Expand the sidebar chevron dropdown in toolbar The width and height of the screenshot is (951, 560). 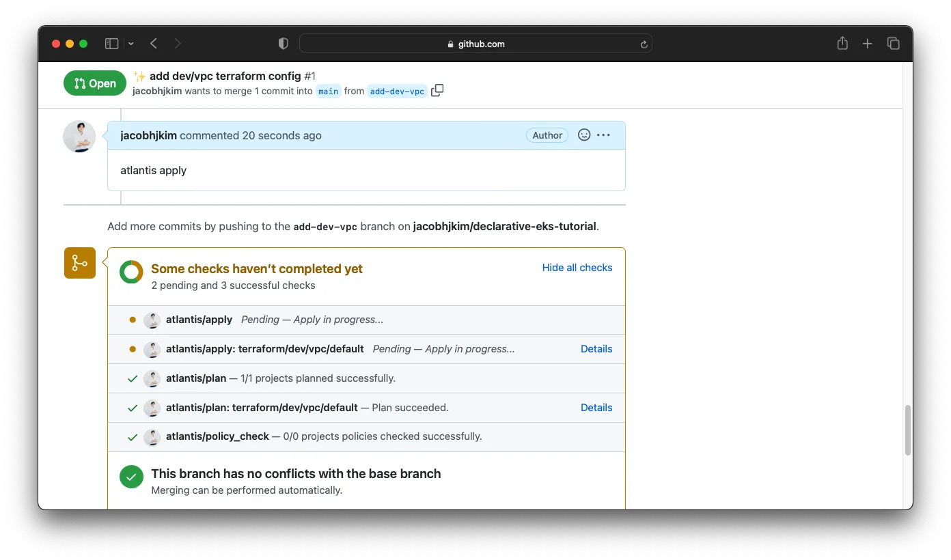[131, 44]
